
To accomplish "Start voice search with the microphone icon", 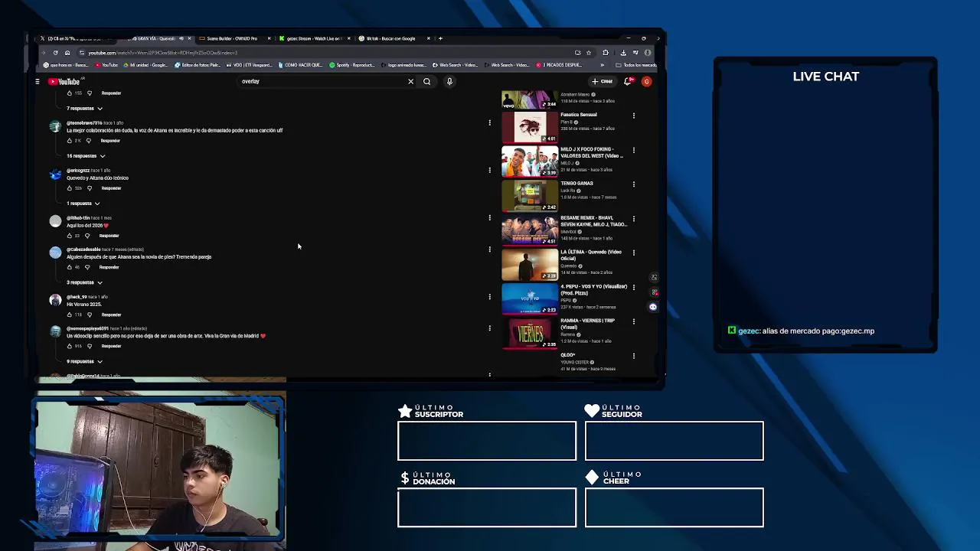I will [x=449, y=81].
